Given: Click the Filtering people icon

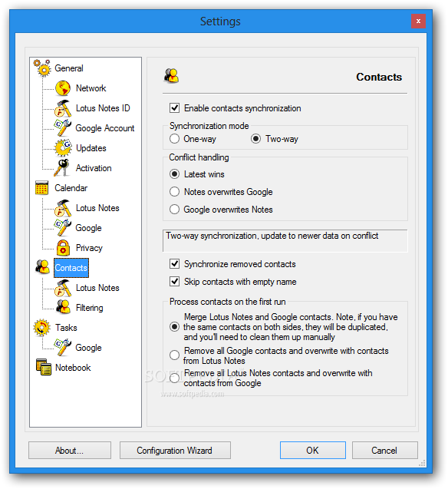Looking at the screenshot, I should pos(63,307).
